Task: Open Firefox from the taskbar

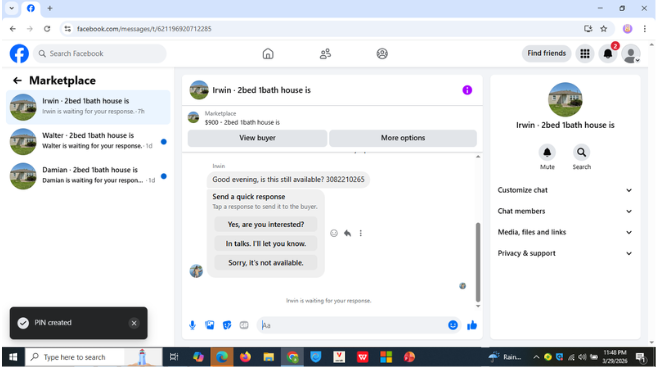Action: click(x=245, y=357)
